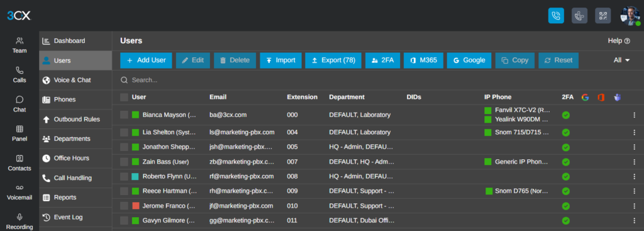The height and width of the screenshot is (231, 644).
Task: Open Office Hours settings
Action: (75, 158)
